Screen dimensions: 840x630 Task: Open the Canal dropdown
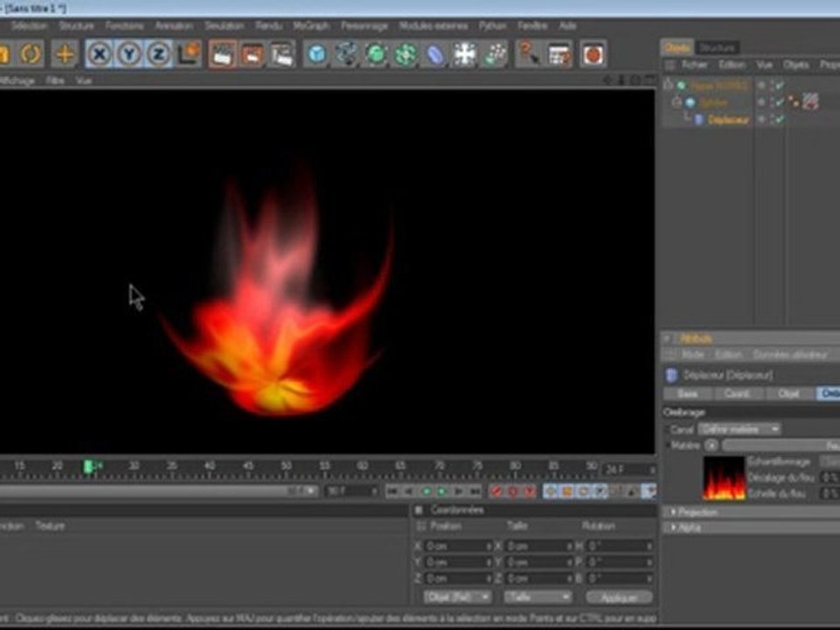pos(738,429)
